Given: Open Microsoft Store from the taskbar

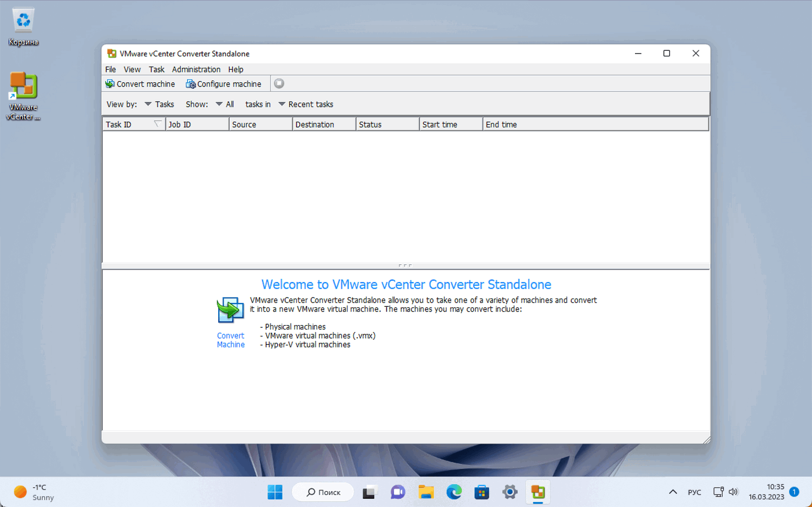Looking at the screenshot, I should 482,492.
